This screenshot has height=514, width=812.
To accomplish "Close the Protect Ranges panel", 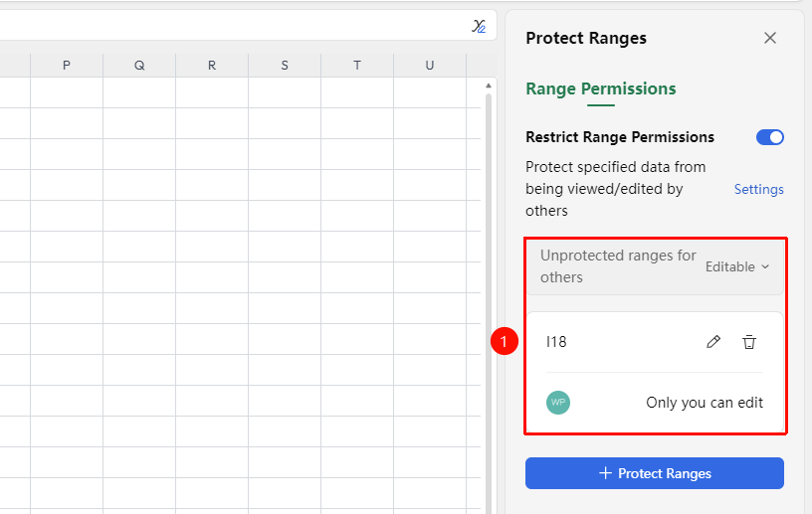I will click(769, 38).
